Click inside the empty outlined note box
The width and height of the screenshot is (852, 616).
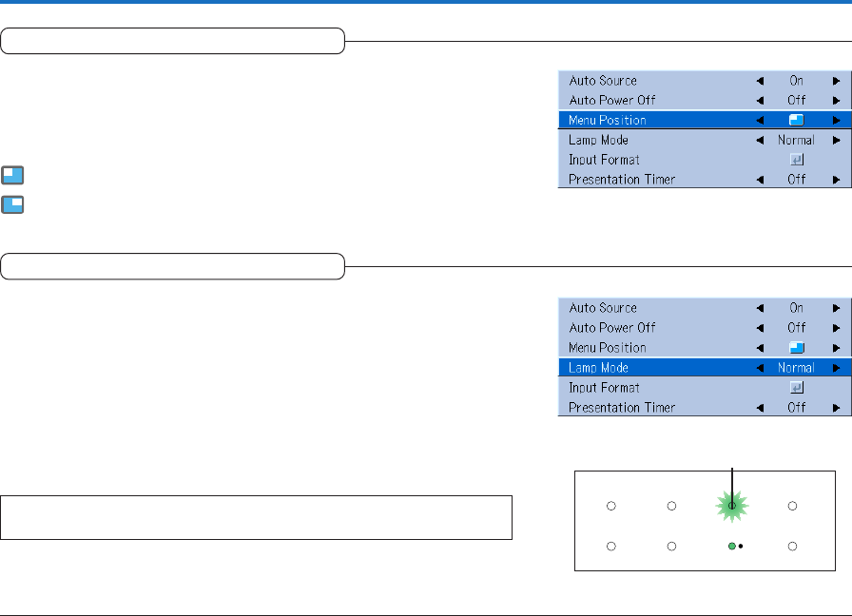[256, 517]
